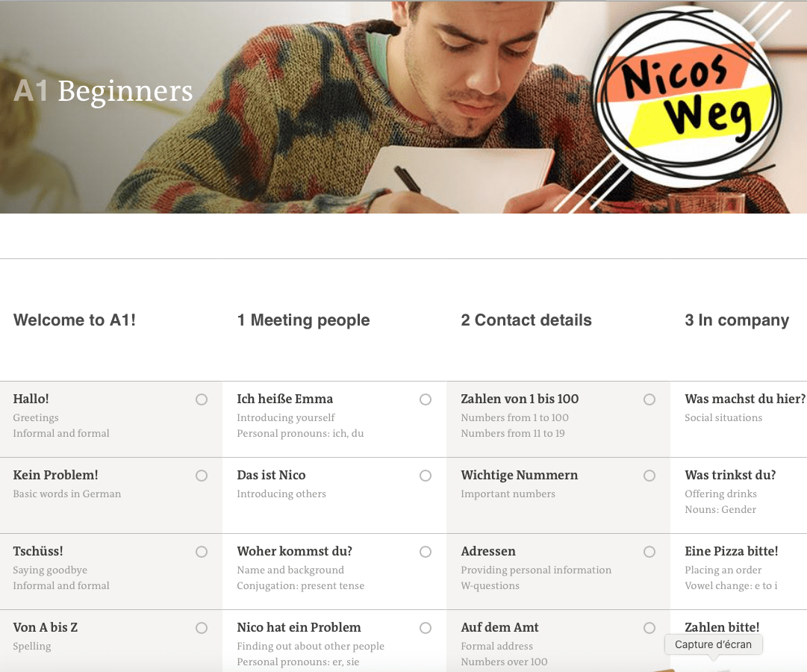
Task: Select the 3 In company chapter heading
Action: [x=737, y=320]
